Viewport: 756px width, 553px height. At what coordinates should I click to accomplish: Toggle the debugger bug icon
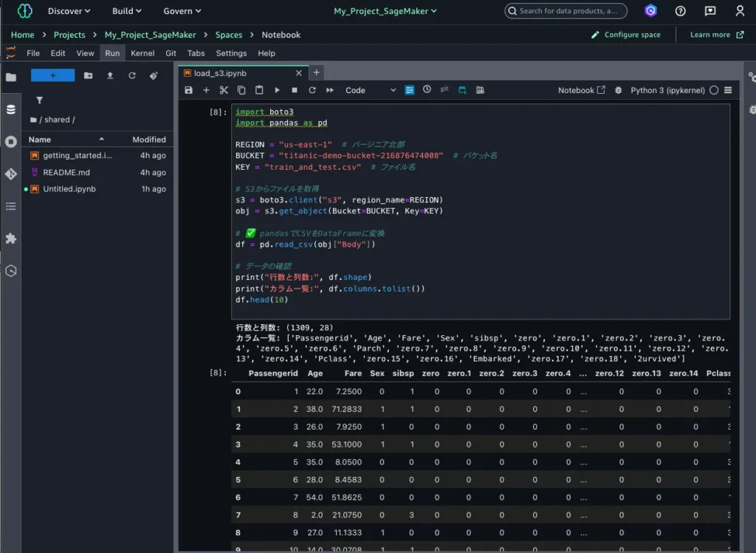618,90
